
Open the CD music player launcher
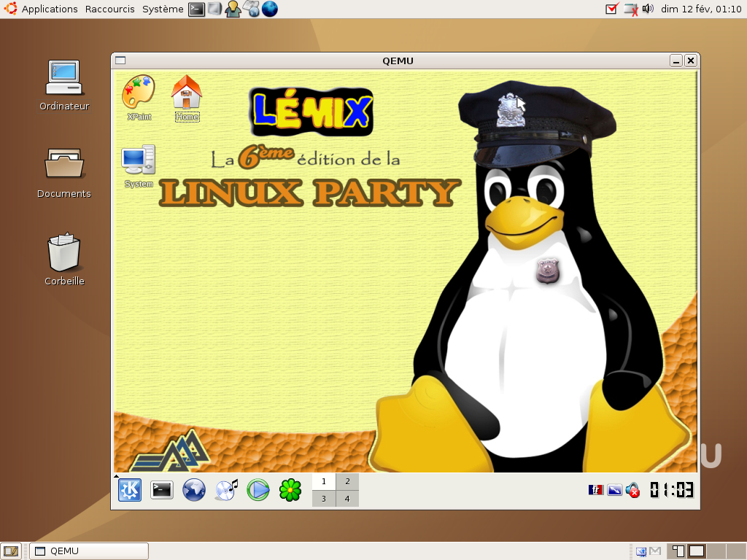click(x=226, y=490)
